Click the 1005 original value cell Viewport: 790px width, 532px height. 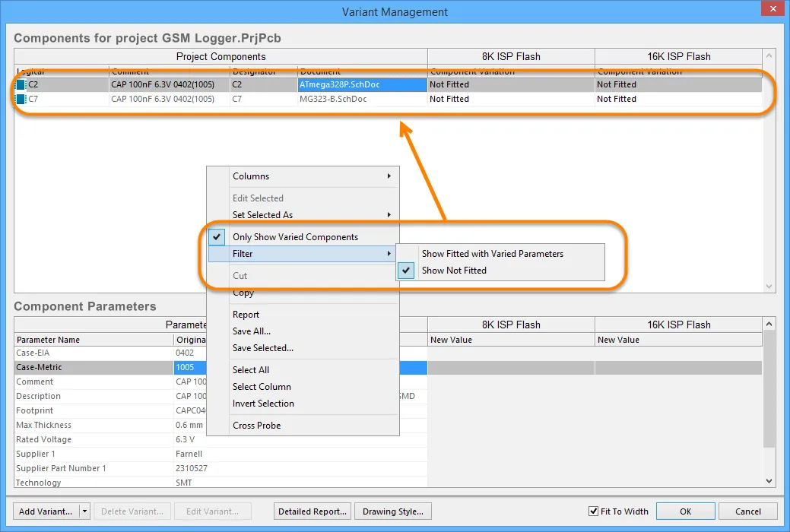coord(190,367)
